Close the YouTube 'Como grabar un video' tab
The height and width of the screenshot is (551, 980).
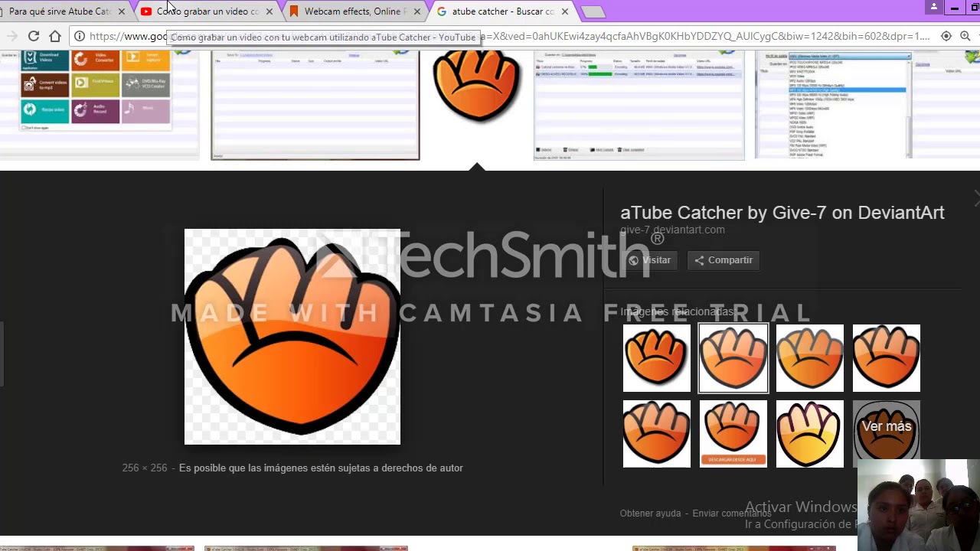(269, 11)
